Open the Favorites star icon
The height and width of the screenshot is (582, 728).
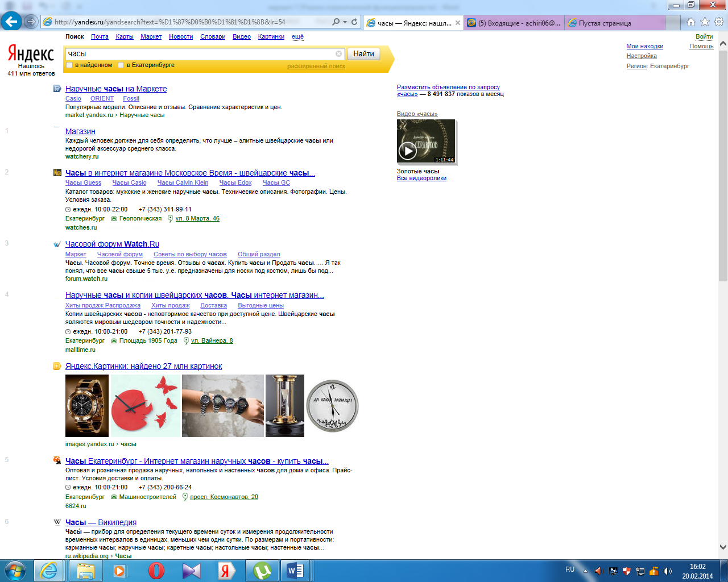[705, 22]
